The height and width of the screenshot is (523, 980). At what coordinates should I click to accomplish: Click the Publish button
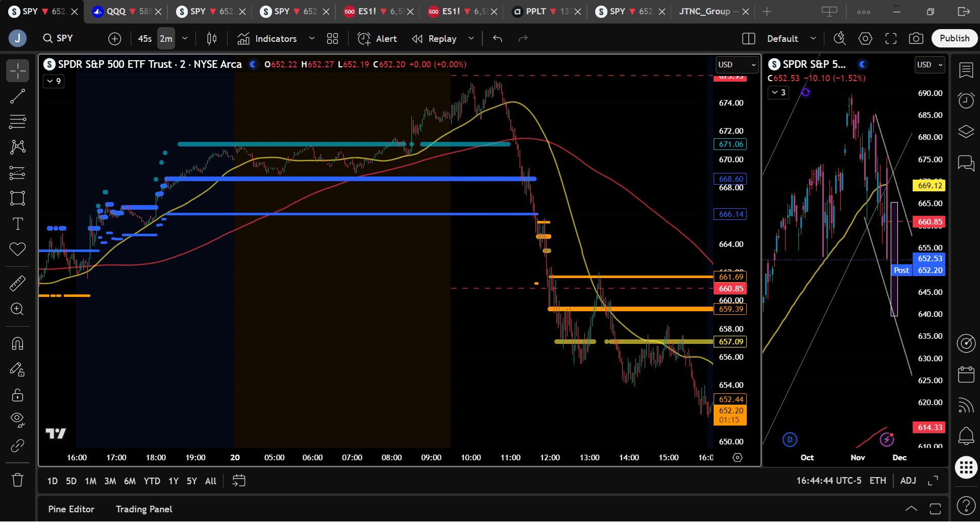(x=954, y=38)
